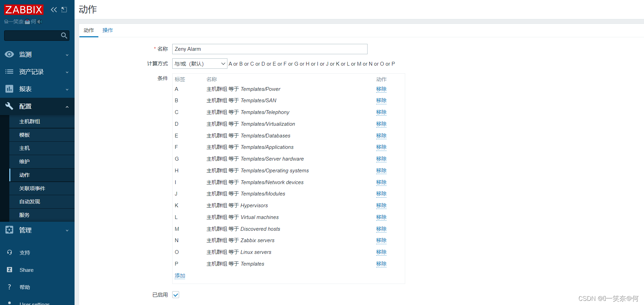The width and height of the screenshot is (644, 305).
Task: Click the Administration gear icon
Action: pos(9,230)
